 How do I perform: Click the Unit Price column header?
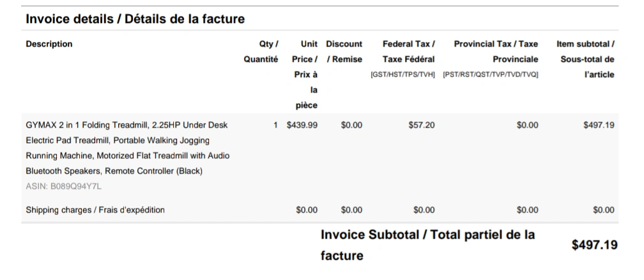point(305,75)
